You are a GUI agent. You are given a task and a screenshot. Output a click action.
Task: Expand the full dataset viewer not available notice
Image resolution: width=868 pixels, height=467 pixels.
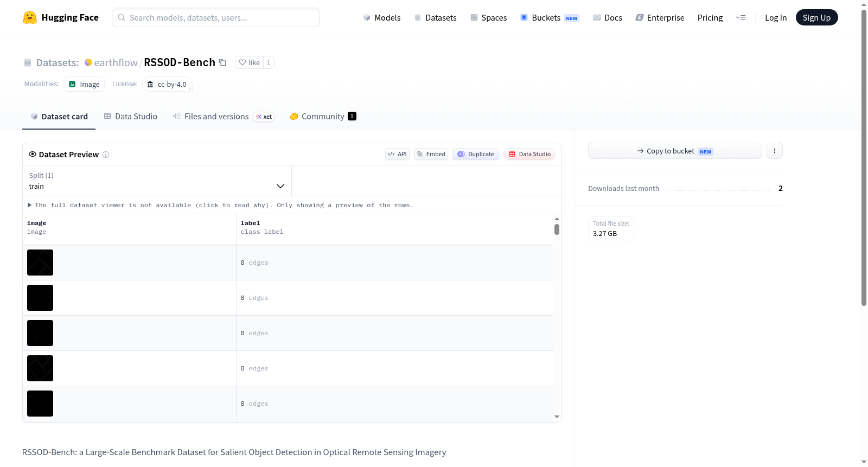[220, 205]
